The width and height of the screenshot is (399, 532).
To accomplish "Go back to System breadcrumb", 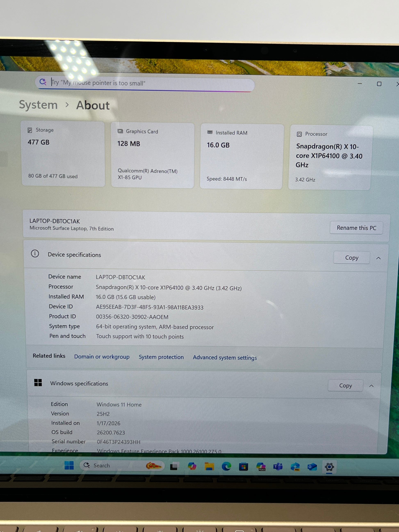I will tap(38, 105).
